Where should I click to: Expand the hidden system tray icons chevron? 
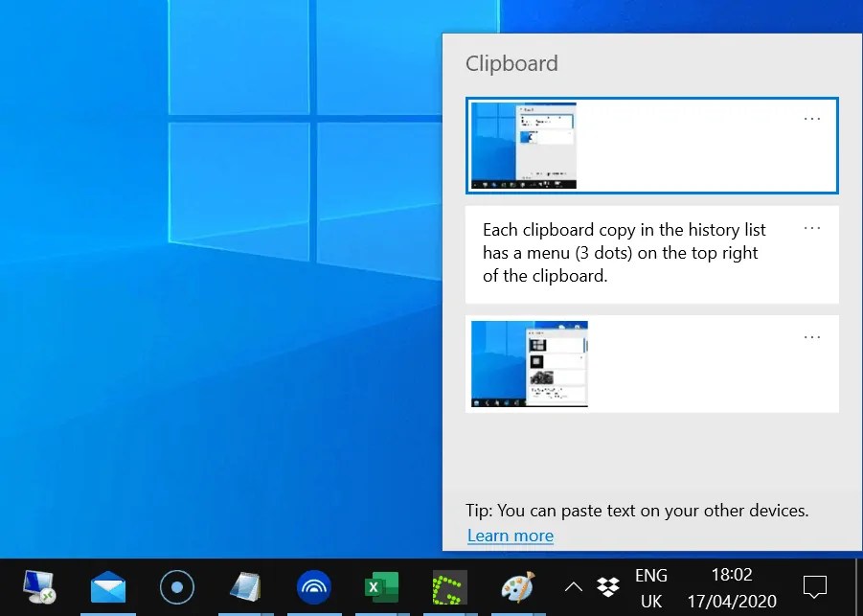(x=573, y=587)
